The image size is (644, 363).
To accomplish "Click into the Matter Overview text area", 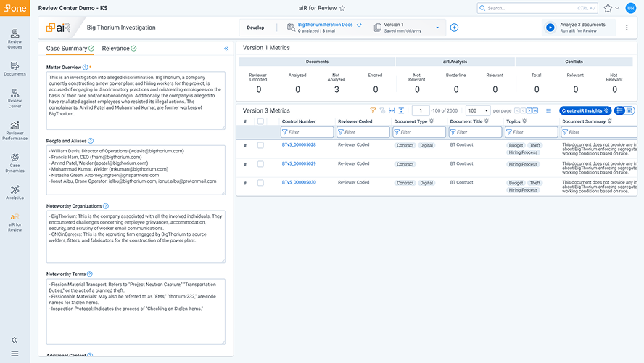I will 136,101.
